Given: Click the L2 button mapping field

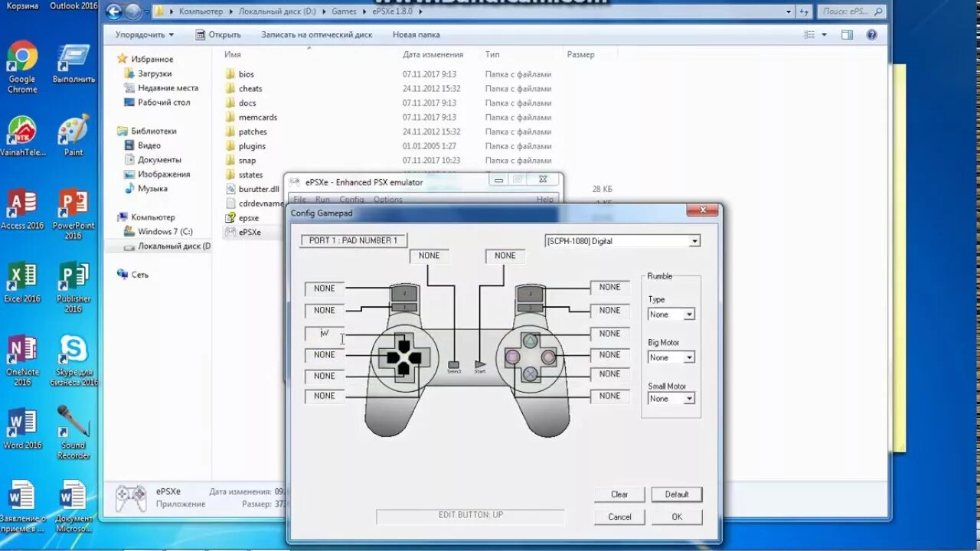Looking at the screenshot, I should pyautogui.click(x=325, y=289).
